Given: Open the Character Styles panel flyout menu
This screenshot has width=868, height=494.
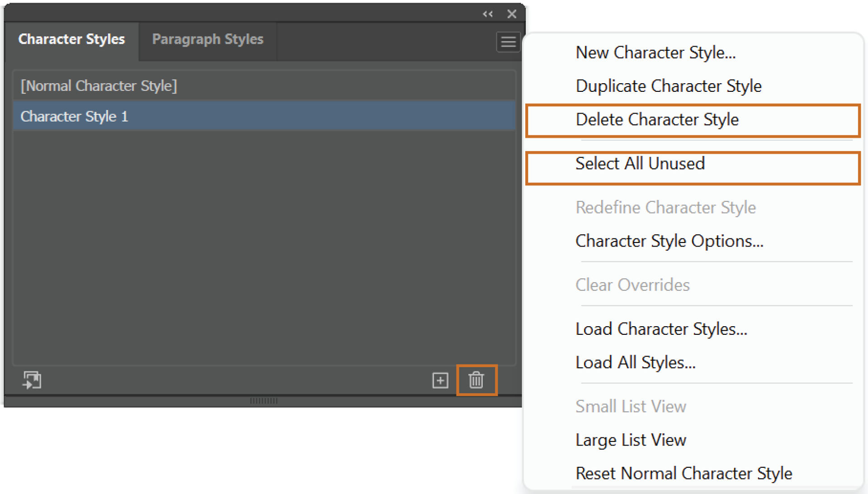Looking at the screenshot, I should (x=508, y=42).
